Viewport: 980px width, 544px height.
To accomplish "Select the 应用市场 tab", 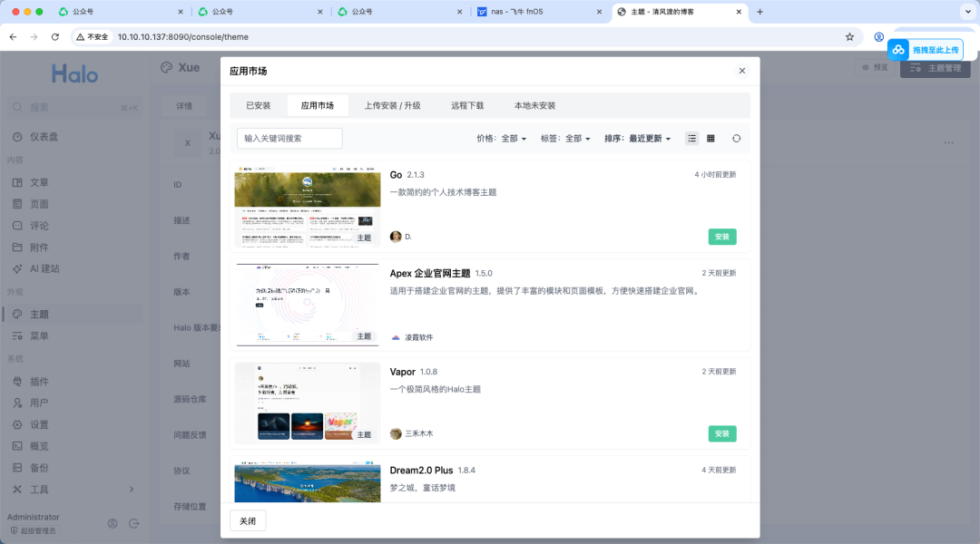I will point(318,105).
